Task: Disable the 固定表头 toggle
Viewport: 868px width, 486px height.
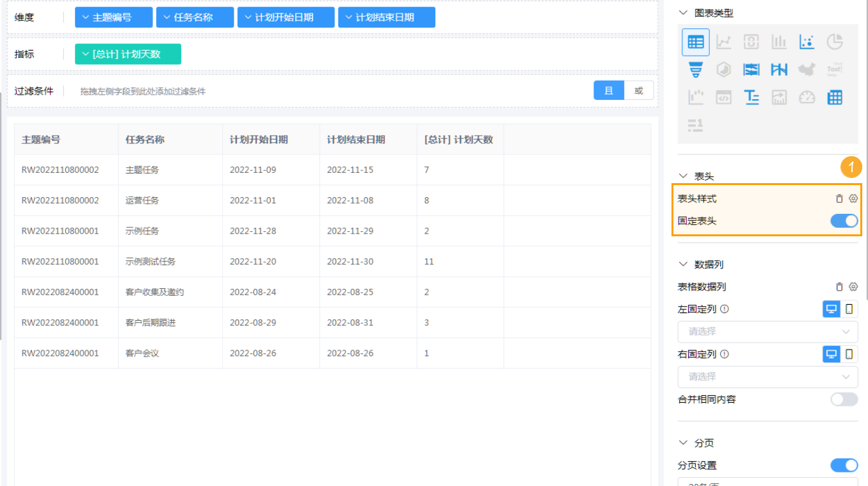Action: pyautogui.click(x=844, y=221)
